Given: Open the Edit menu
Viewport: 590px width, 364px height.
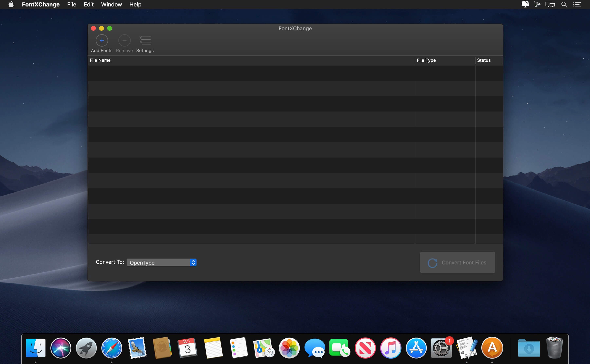Looking at the screenshot, I should pyautogui.click(x=88, y=4).
